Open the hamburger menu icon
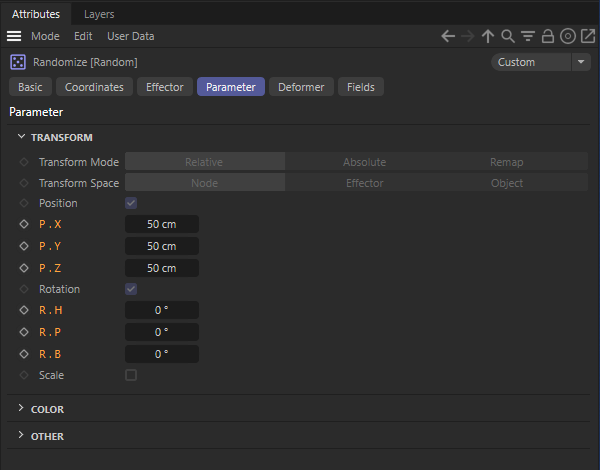This screenshot has height=470, width=600. (15, 36)
